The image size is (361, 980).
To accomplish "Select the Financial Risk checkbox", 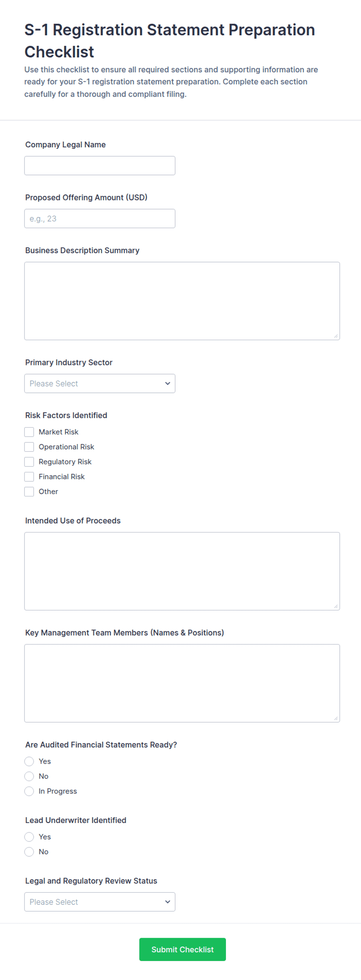I will pyautogui.click(x=29, y=477).
